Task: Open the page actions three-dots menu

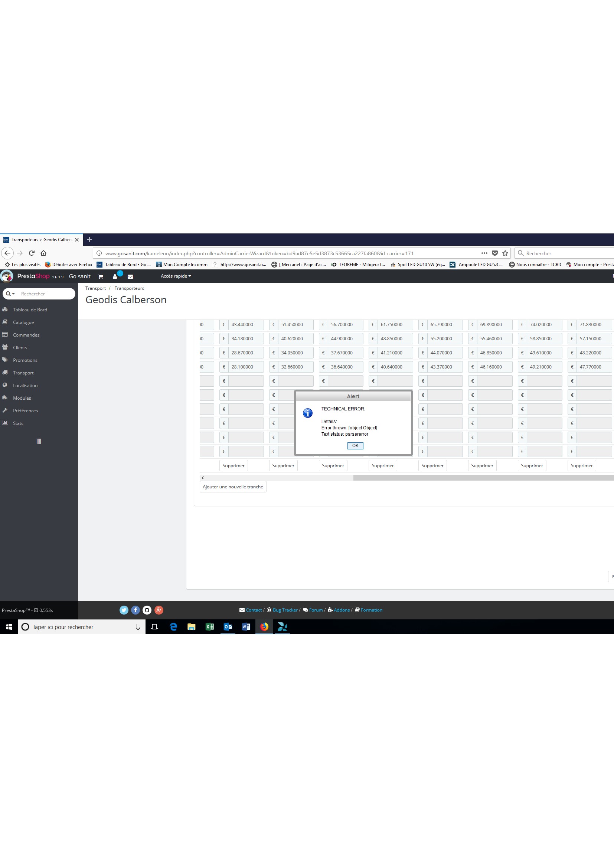Action: 484,253
